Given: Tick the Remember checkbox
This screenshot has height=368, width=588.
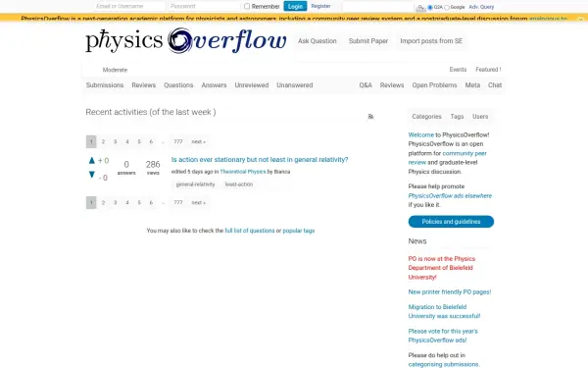Looking at the screenshot, I should pos(247,7).
